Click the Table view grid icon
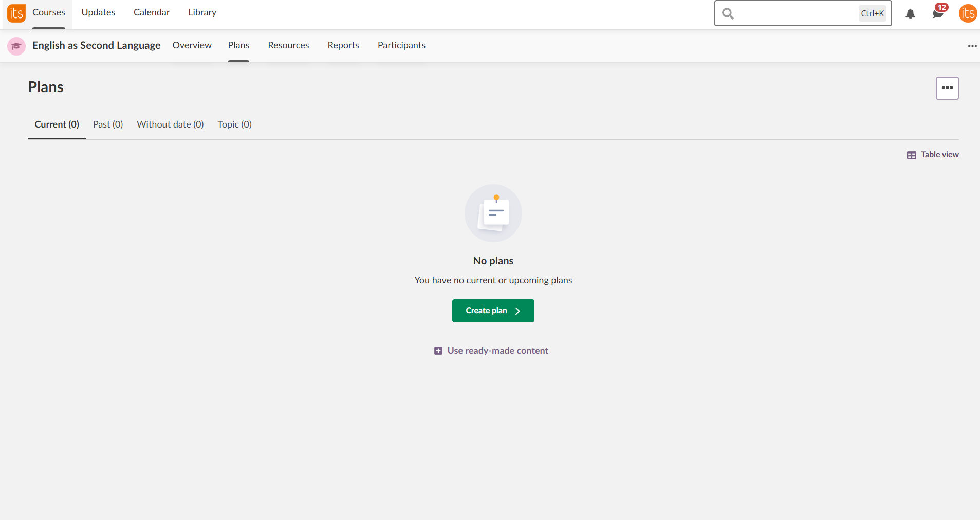980x520 pixels. point(911,155)
